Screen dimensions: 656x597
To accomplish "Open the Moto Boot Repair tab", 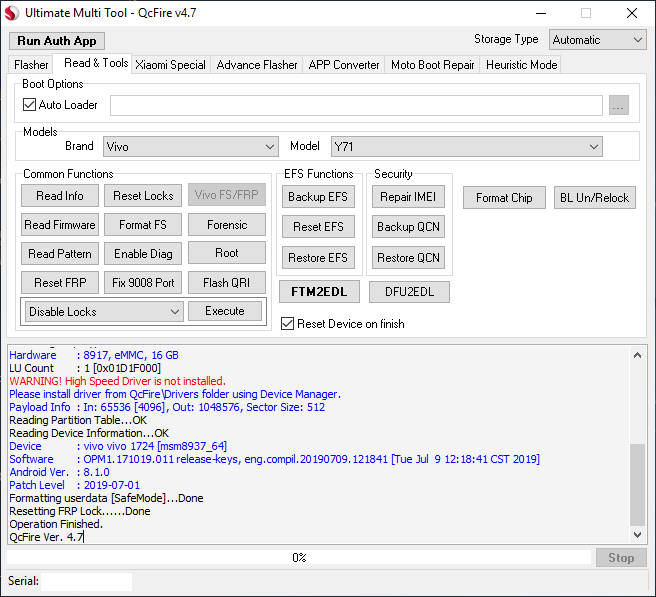I will (433, 65).
